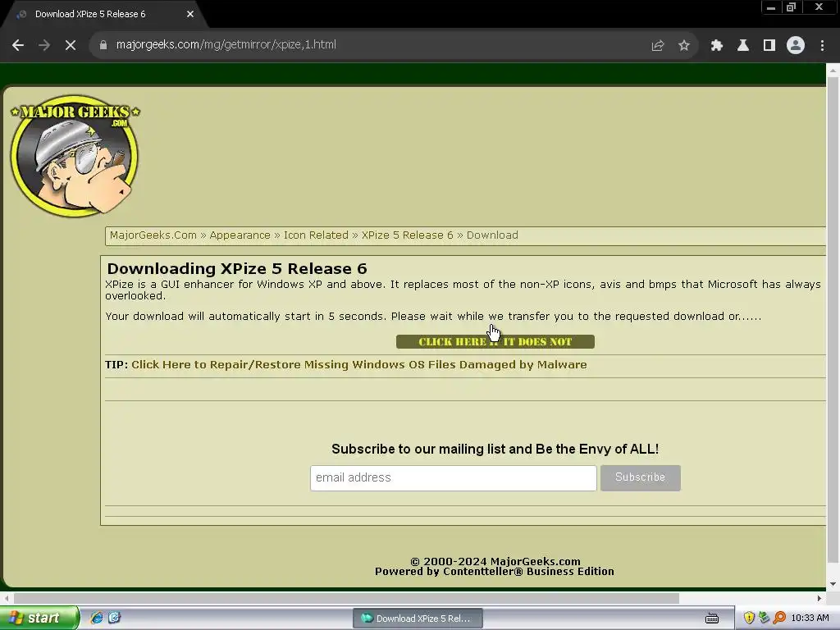Open the Extensions puzzle icon
Viewport: 840px width, 630px height.
pos(716,46)
